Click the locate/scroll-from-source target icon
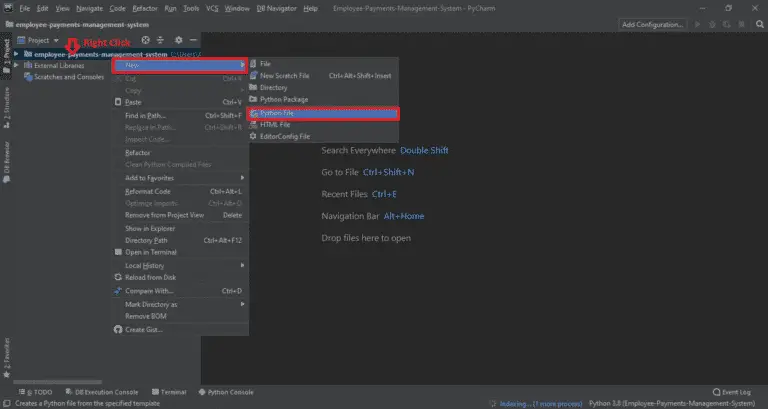 pyautogui.click(x=145, y=40)
